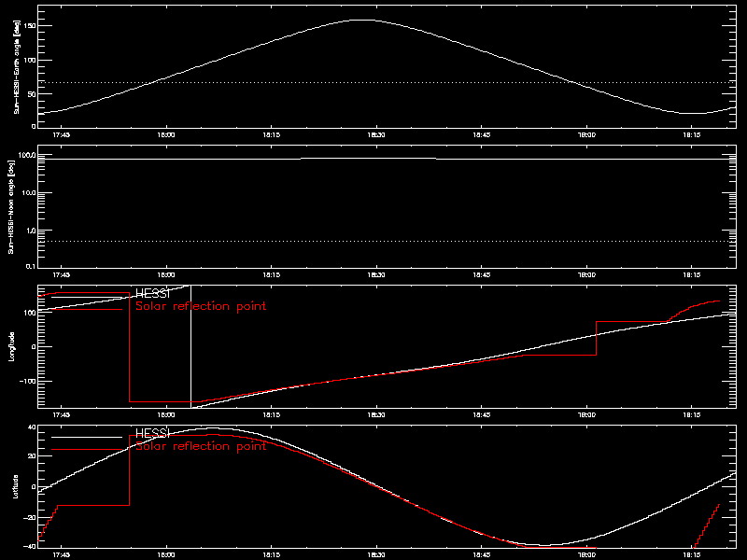Select red "Solar reflection point" legend in Longitude plot
Screen dimensions: 747x560
(201, 306)
